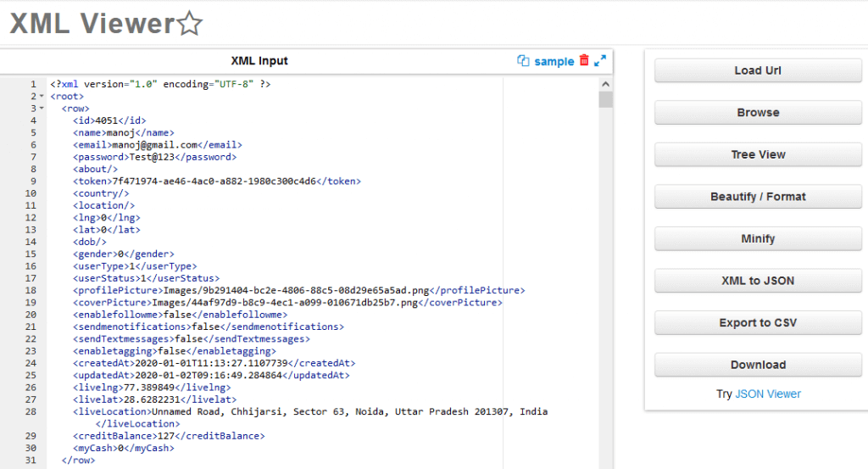868x469 pixels.
Task: Click the updatedAt line
Action: tap(211, 376)
